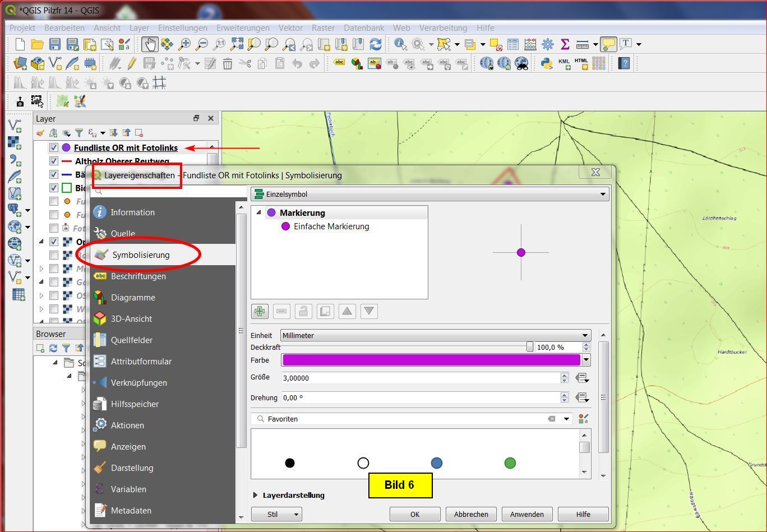Click the Save Project floppy icon
This screenshot has width=767, height=532.
pos(54,44)
